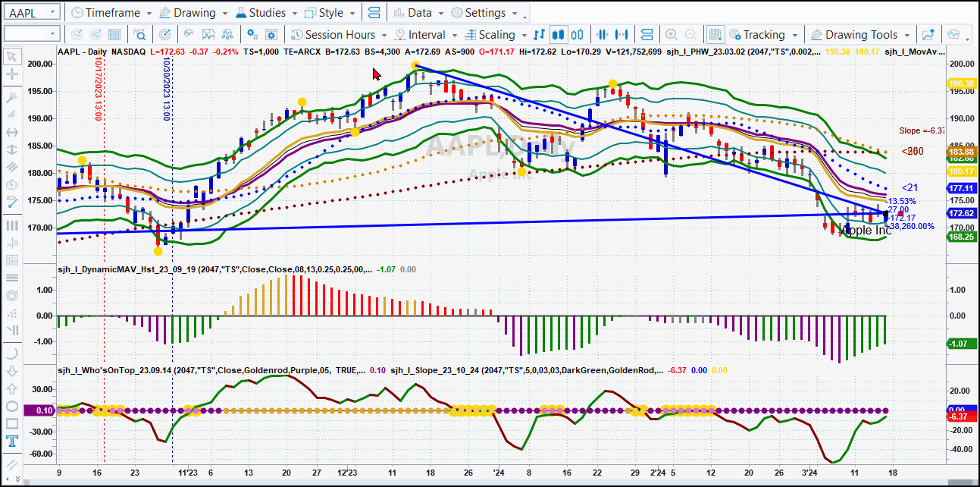The width and height of the screenshot is (980, 487).
Task: Click the 183.88 brown price label
Action: (x=961, y=152)
